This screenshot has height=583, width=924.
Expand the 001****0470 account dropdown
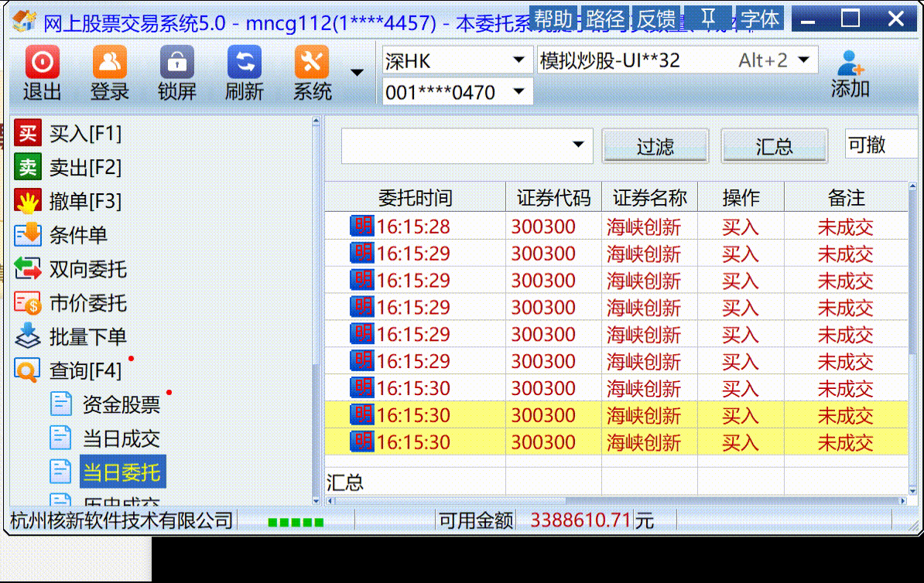click(457, 91)
